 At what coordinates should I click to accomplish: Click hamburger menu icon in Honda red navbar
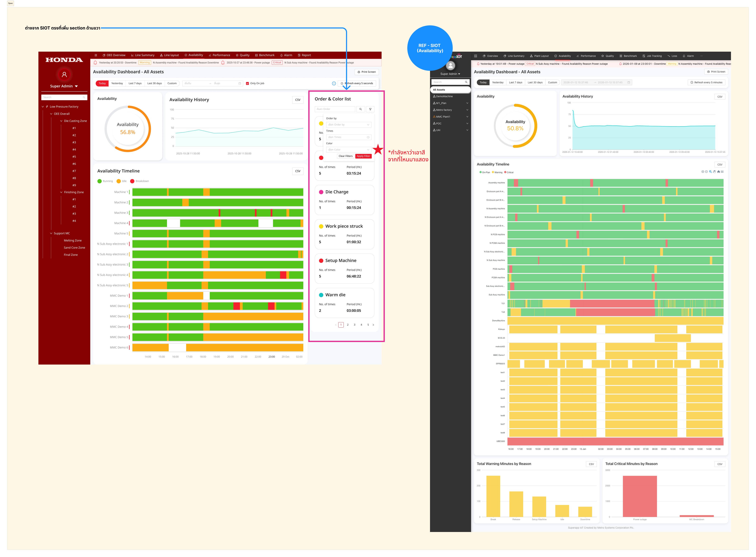[x=96, y=55]
